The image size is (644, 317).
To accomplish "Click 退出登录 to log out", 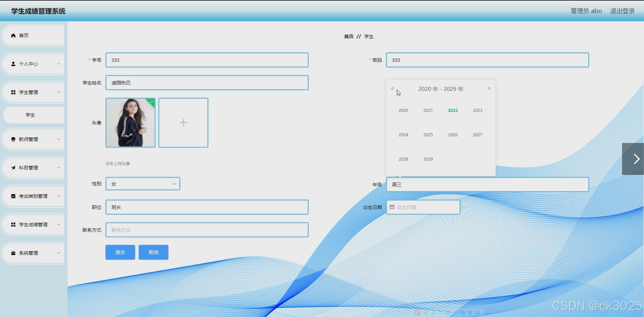I will (622, 11).
